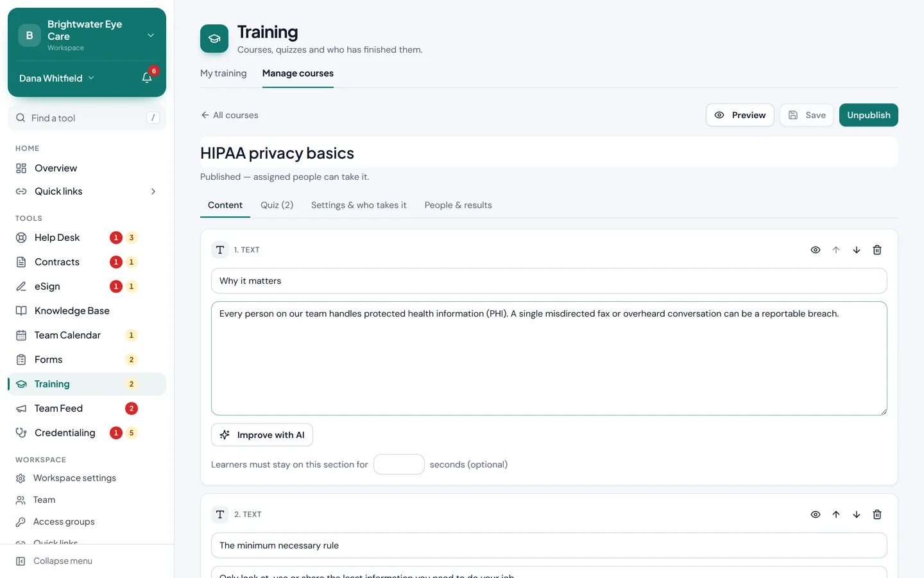This screenshot has width=924, height=578.
Task: Open Settings & who takes it tab
Action: [x=359, y=205]
